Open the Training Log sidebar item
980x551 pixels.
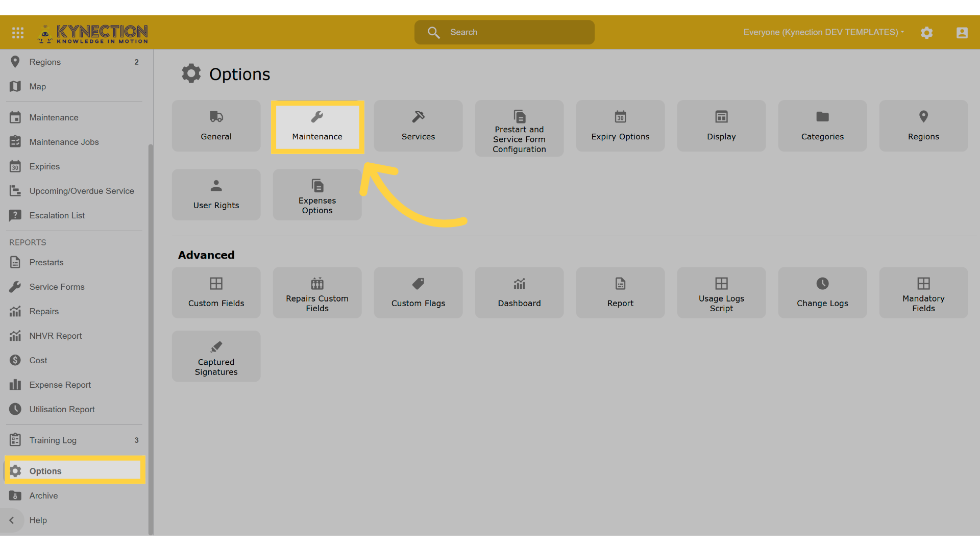[x=53, y=440]
